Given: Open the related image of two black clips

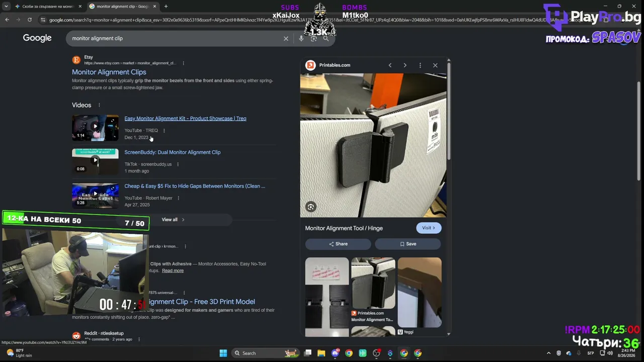Looking at the screenshot, I should coord(327,297).
